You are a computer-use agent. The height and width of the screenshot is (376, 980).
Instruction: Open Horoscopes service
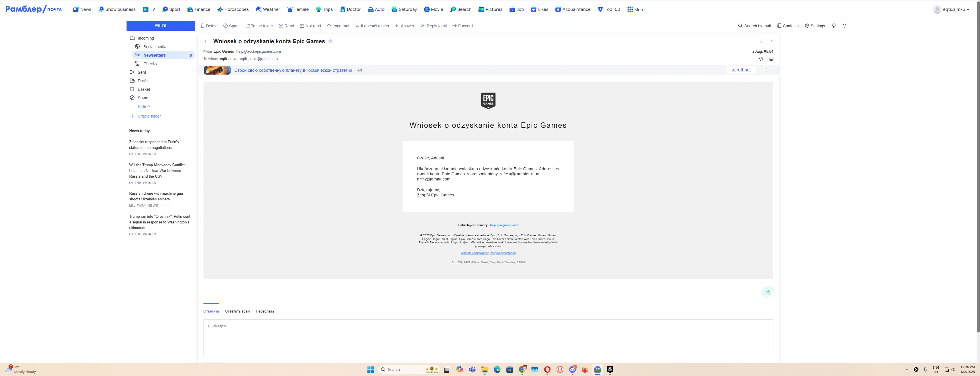click(233, 9)
